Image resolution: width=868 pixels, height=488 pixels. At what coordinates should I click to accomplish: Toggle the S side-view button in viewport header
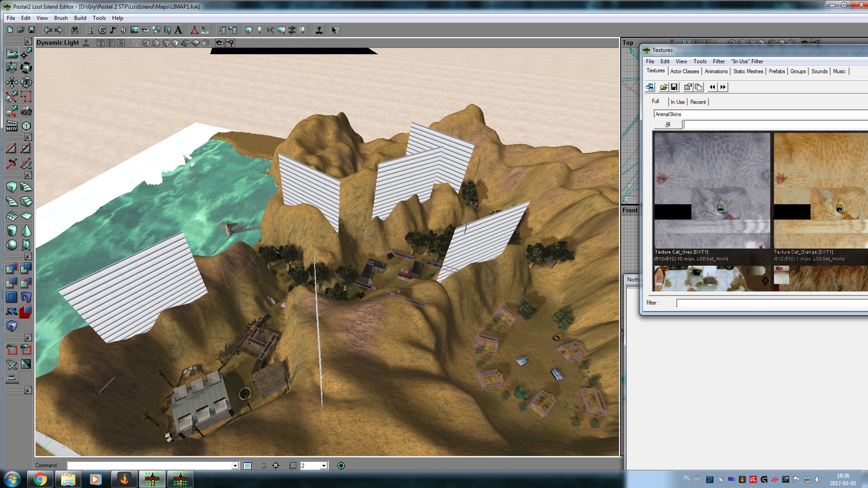coord(120,43)
